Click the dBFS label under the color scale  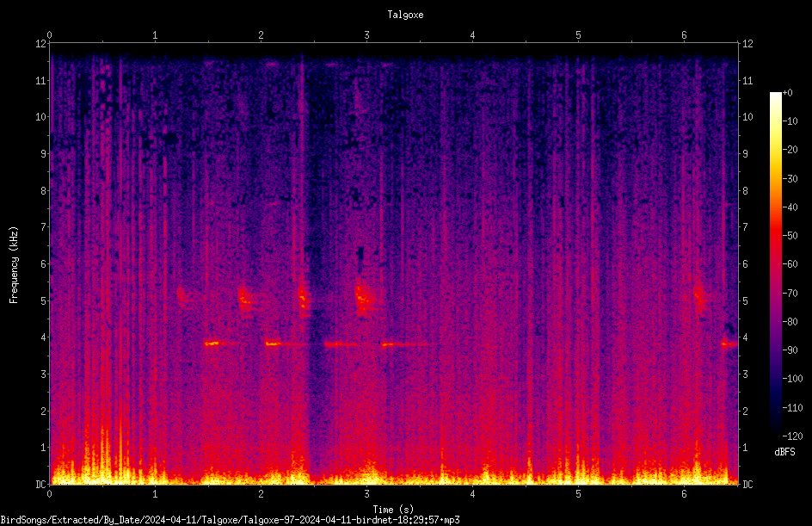tap(784, 452)
